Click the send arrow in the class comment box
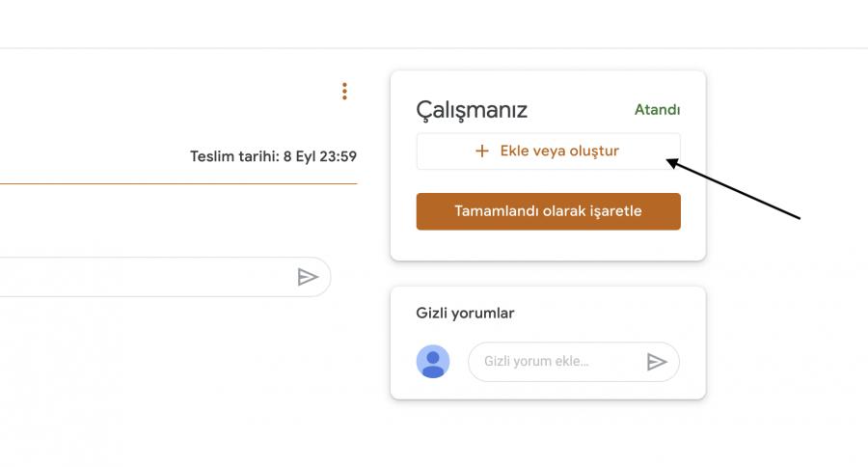 point(308,278)
